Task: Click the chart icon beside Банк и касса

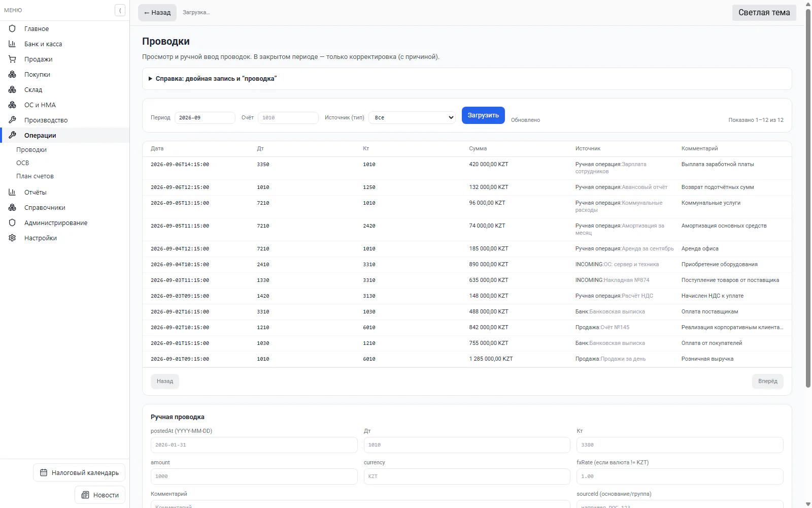Action: coord(12,44)
